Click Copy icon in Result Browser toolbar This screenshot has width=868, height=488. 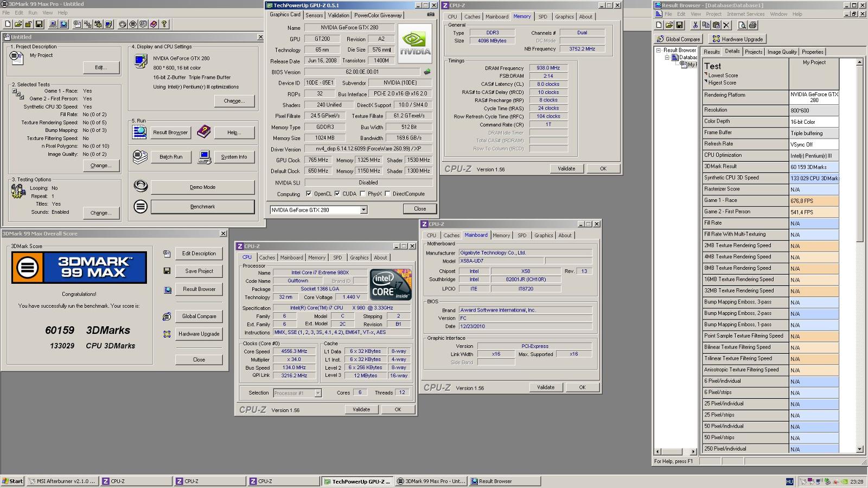(x=705, y=25)
